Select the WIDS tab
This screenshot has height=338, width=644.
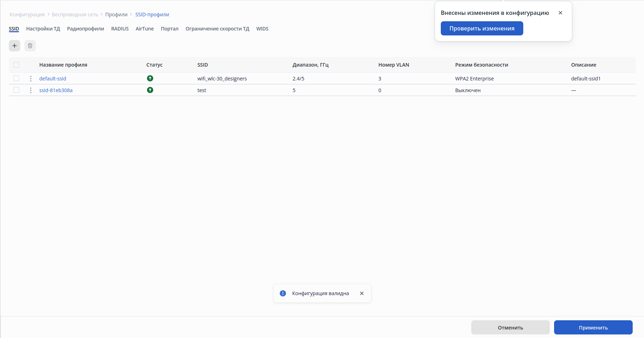(262, 29)
